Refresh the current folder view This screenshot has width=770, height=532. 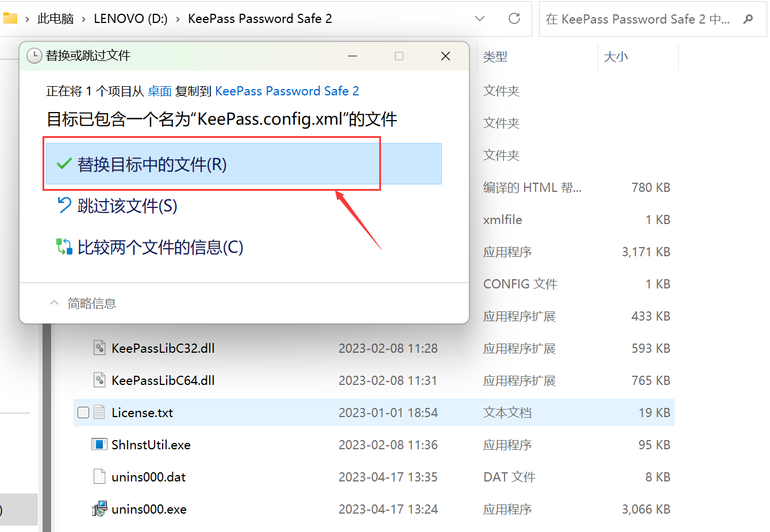click(514, 18)
